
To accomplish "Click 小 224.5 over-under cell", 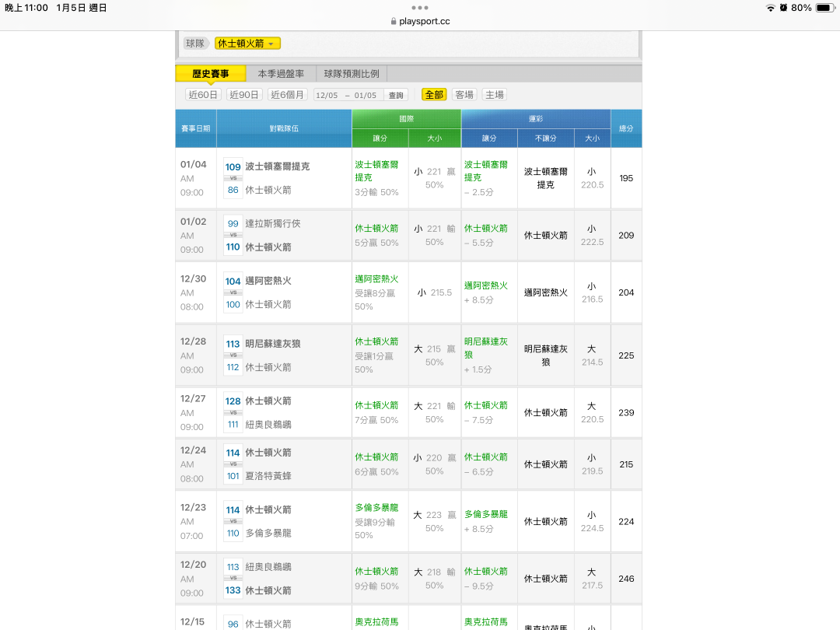I will 592,521.
